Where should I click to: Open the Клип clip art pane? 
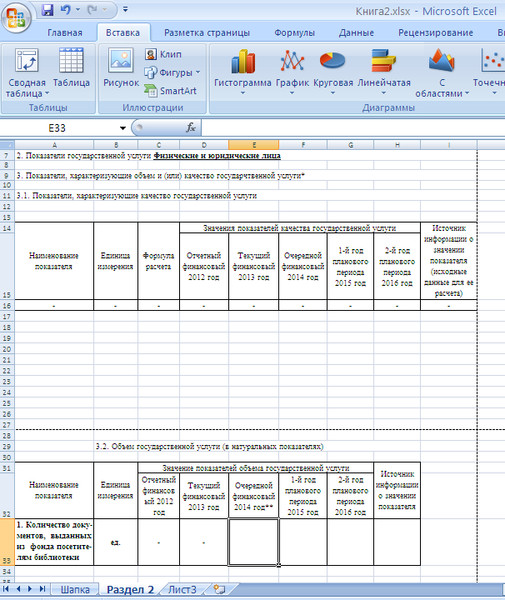click(x=163, y=54)
